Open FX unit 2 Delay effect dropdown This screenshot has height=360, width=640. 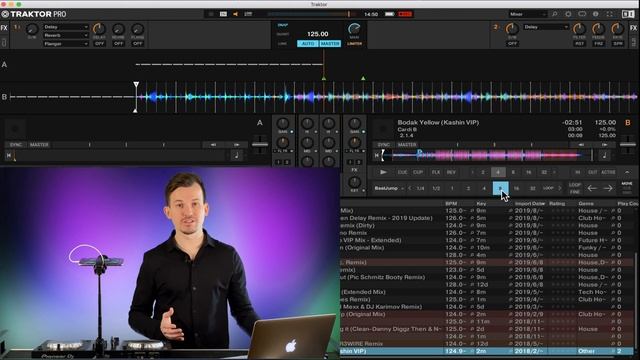pyautogui.click(x=546, y=27)
